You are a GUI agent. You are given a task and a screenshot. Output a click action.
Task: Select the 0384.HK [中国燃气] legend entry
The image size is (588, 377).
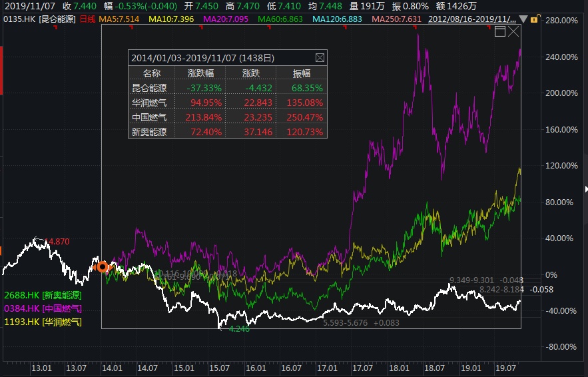[43, 308]
